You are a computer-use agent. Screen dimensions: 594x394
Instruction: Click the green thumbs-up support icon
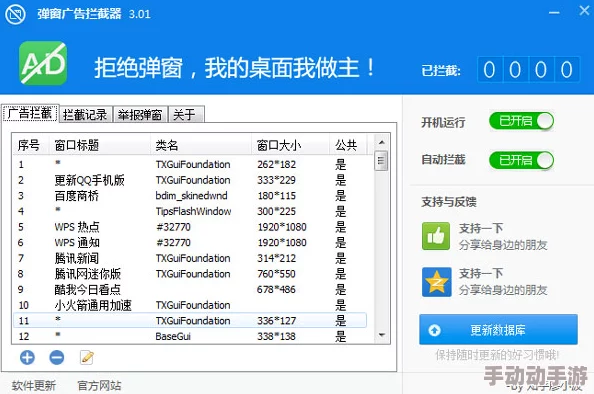436,236
